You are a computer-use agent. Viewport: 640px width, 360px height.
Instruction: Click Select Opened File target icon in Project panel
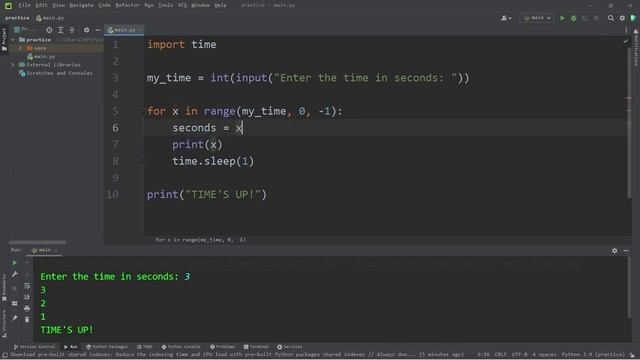49,30
